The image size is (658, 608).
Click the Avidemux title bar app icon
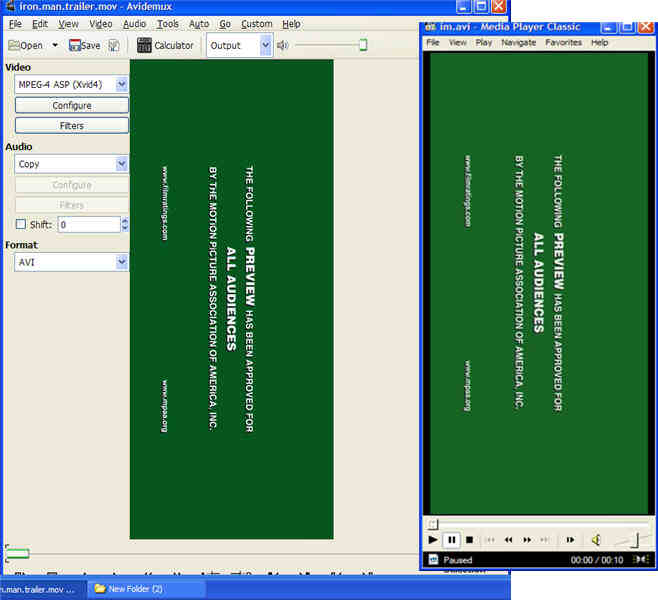coord(10,6)
